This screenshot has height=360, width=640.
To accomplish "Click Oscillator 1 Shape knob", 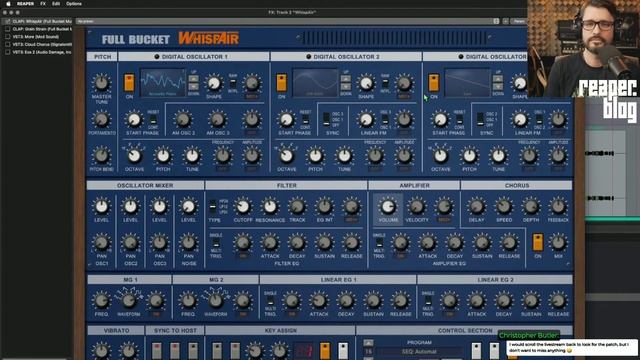I will 214,83.
